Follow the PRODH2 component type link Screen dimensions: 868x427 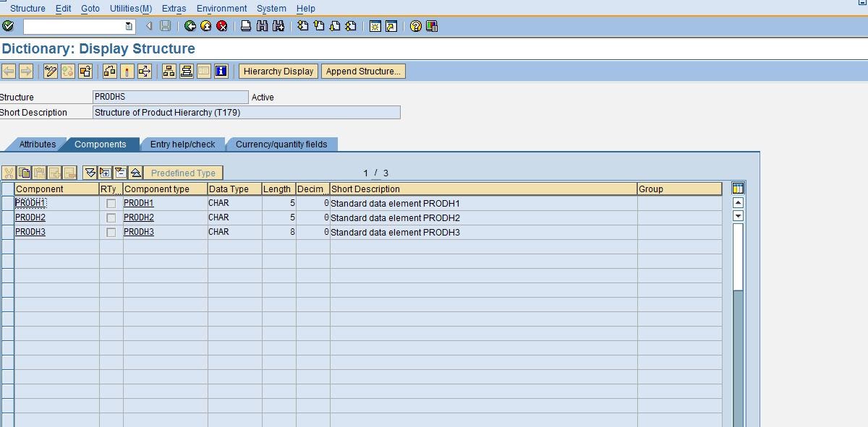138,217
